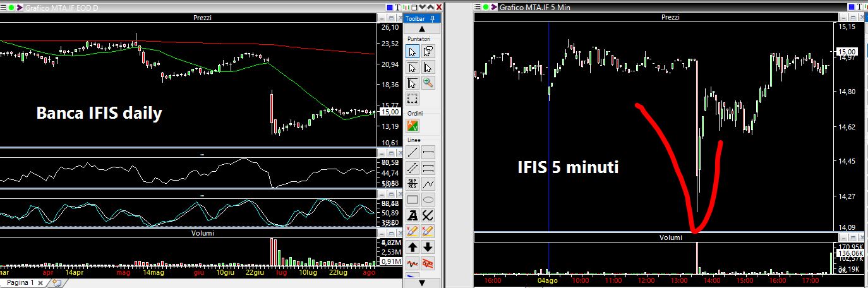The image size is (868, 288).
Task: Click the 0,91M volume label in the daily chart
Action: [392, 261]
